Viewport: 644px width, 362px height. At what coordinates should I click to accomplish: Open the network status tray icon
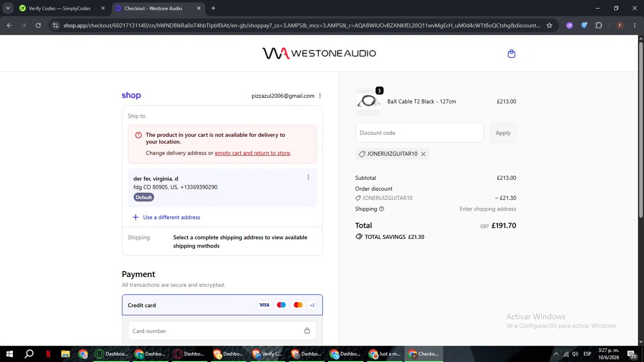coord(566,354)
